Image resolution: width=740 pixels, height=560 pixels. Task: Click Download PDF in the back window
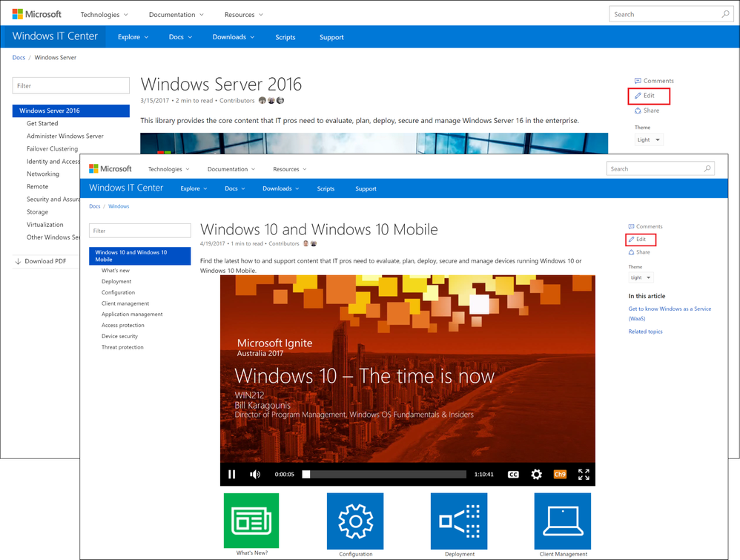click(x=41, y=261)
